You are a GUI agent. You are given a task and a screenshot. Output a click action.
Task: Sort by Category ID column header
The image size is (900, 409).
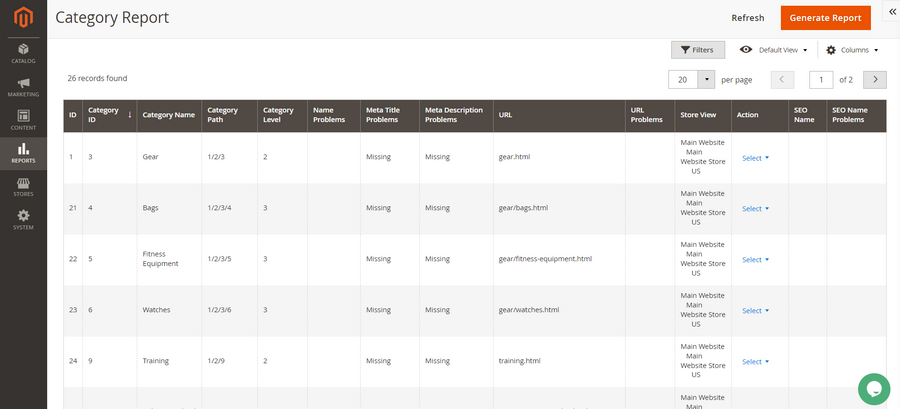(x=110, y=115)
